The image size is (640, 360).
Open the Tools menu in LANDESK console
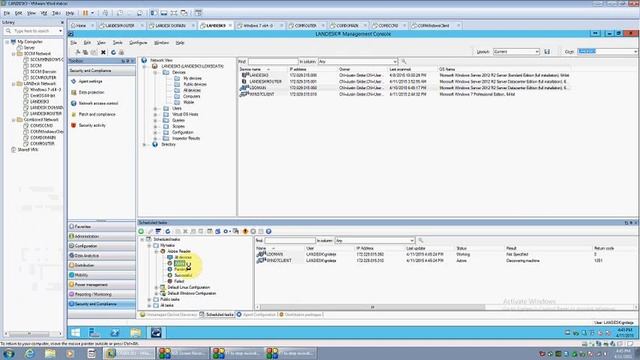point(118,43)
